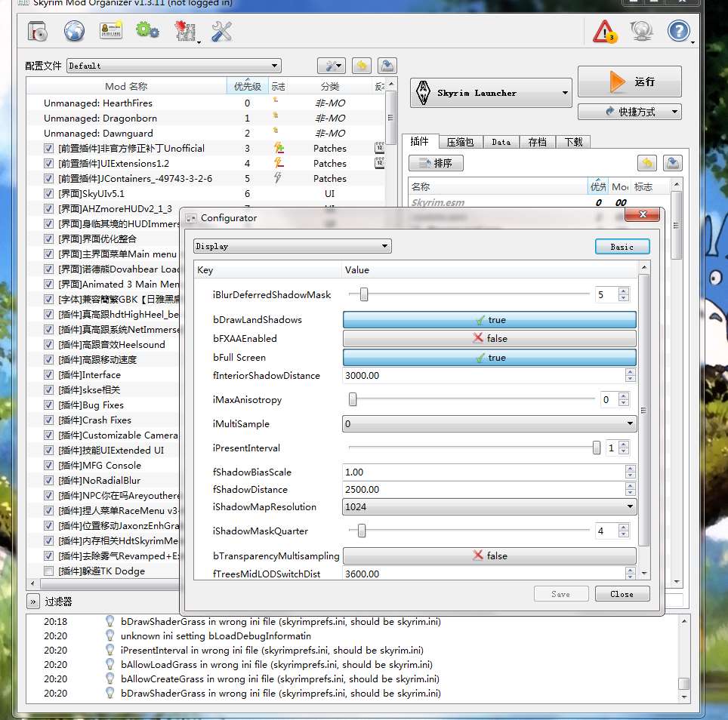The image size is (728, 720).
Task: Edit the fTreesMidLODSwitchDist value field
Action: (484, 574)
